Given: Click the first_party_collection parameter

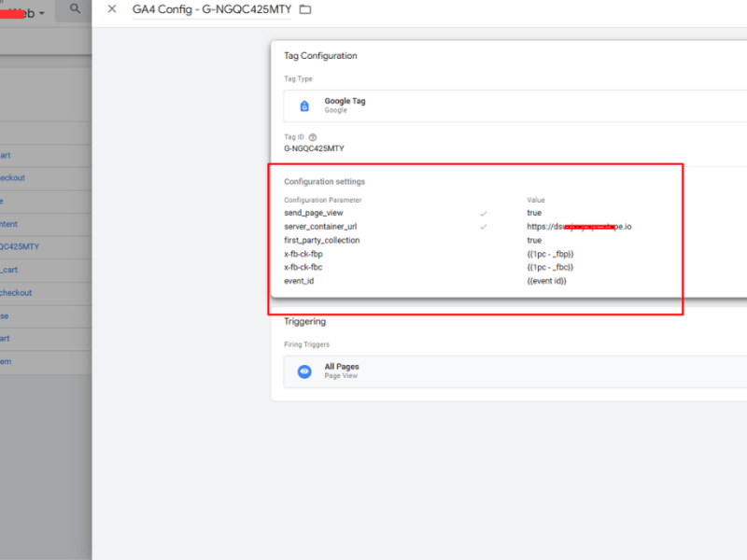Looking at the screenshot, I should click(321, 241).
